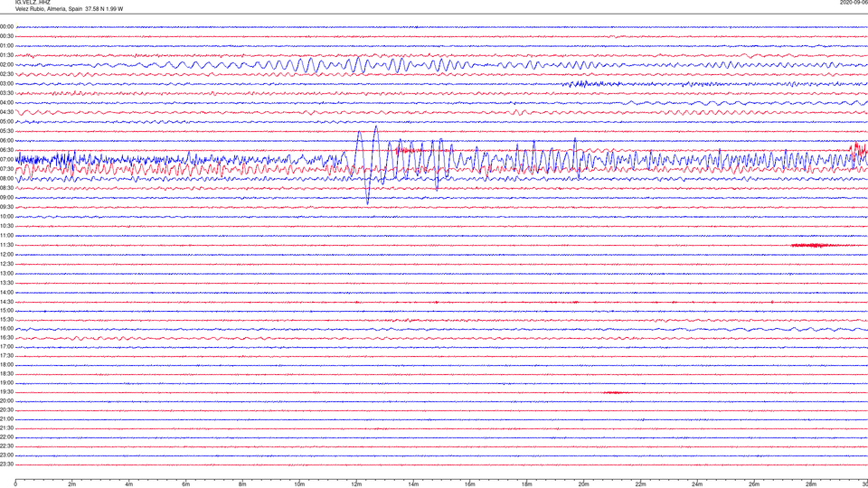Select the 00:30 trace time label
This screenshot has height=488, width=868.
(7, 36)
